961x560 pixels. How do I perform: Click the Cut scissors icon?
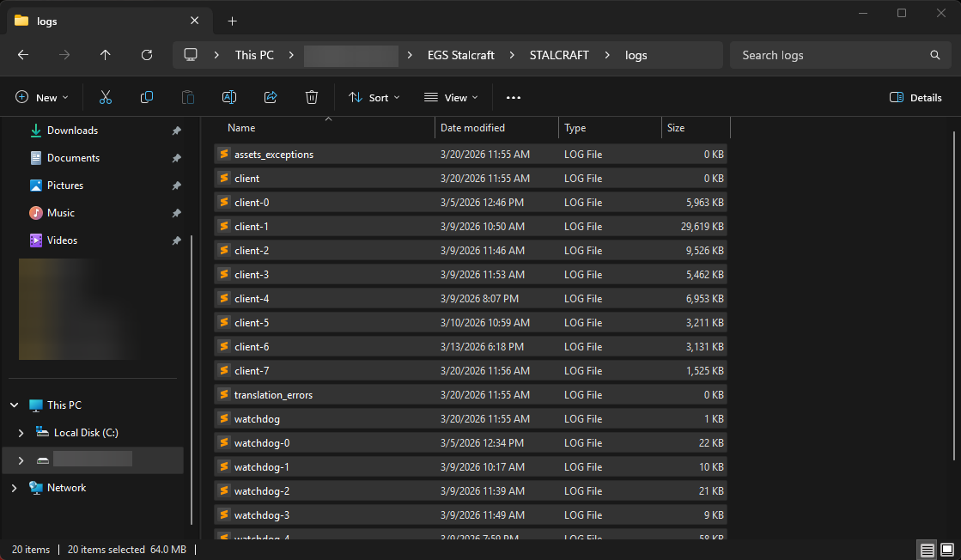coord(106,98)
